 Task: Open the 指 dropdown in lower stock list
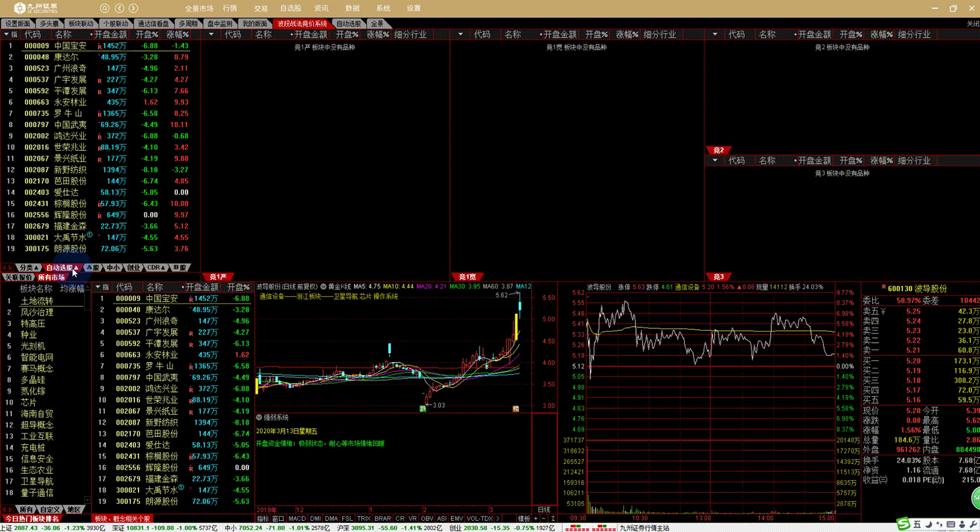102,287
